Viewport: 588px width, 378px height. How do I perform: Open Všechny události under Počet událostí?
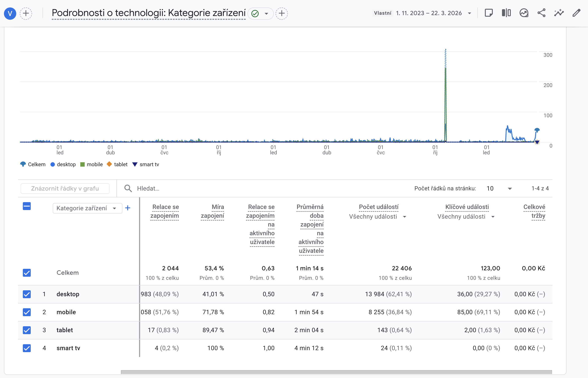(x=378, y=216)
